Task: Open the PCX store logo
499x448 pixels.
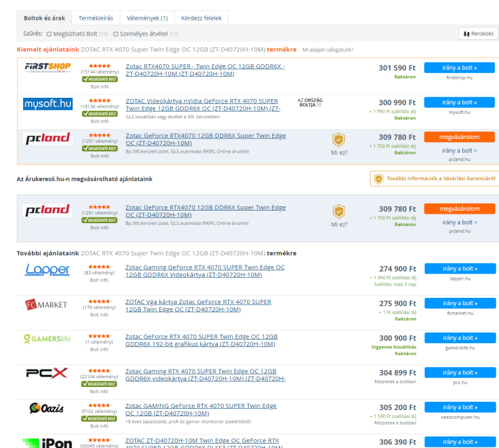Action: point(47,373)
